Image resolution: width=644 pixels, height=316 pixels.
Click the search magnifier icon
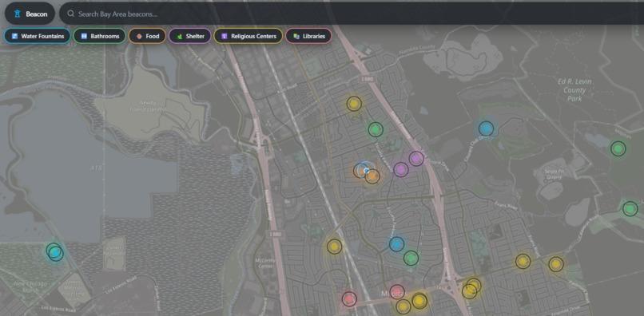click(x=70, y=14)
